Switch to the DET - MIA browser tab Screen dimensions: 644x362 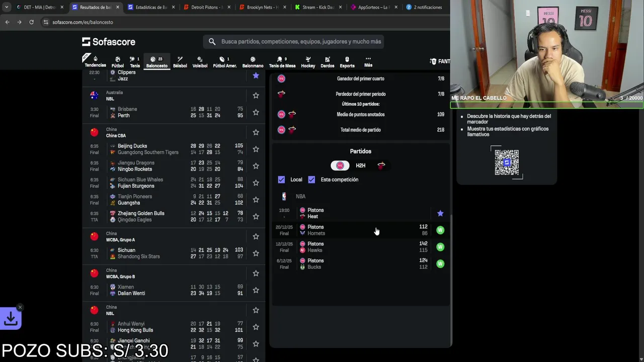[x=40, y=7]
